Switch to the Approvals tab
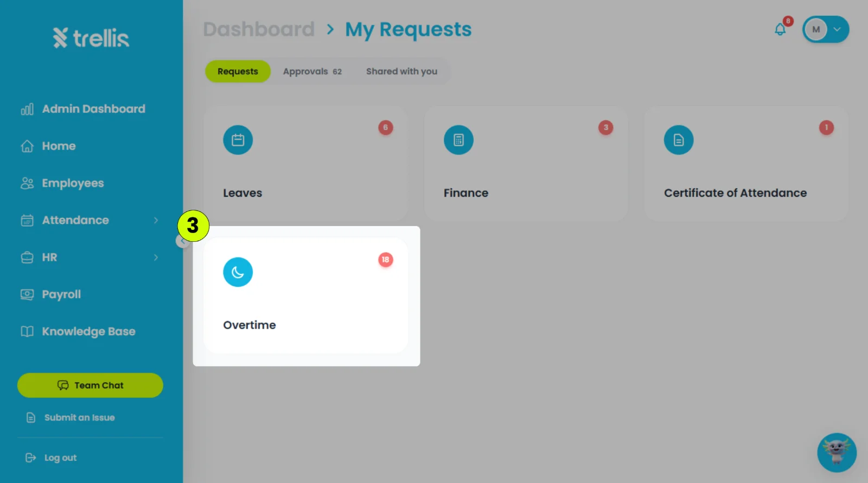This screenshot has height=483, width=868. [312, 72]
